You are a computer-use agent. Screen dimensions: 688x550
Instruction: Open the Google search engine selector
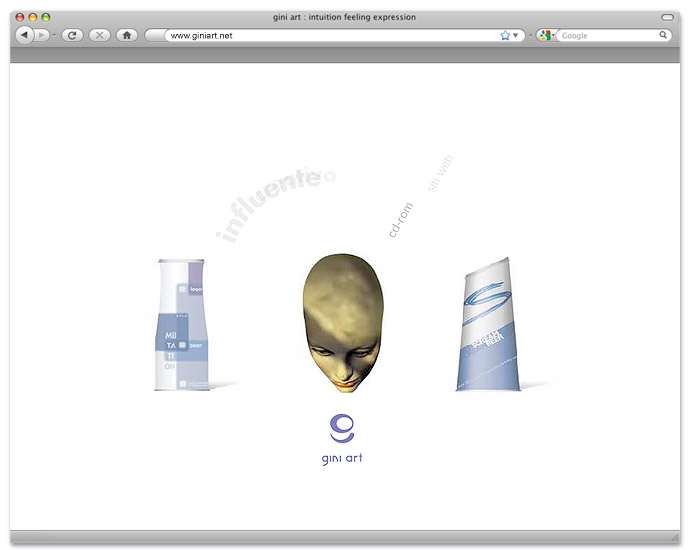pos(546,35)
